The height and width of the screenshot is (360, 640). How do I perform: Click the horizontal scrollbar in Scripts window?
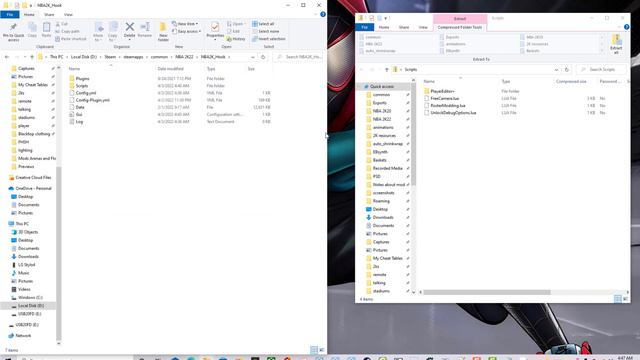click(487, 292)
